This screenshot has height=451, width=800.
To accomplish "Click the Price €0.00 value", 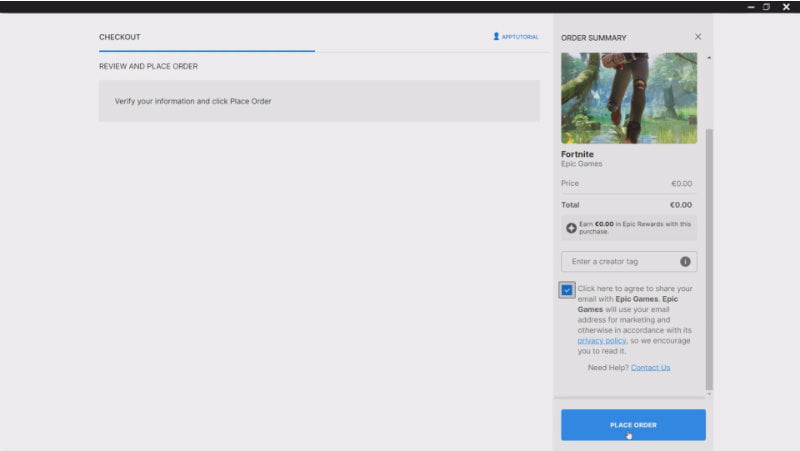I will (682, 184).
